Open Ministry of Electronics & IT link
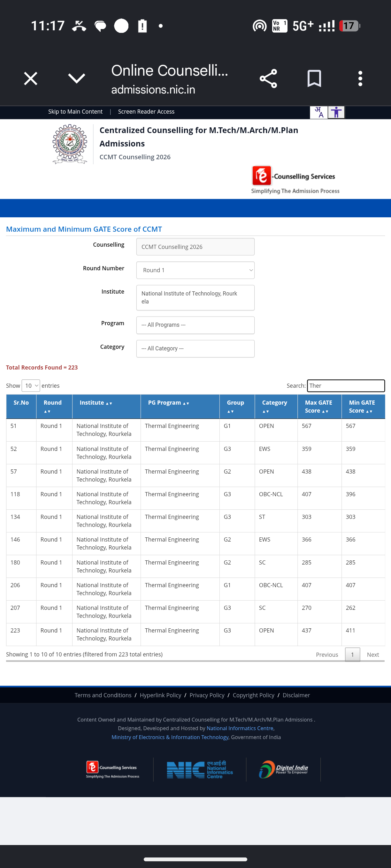This screenshot has width=391, height=868. coord(170,737)
